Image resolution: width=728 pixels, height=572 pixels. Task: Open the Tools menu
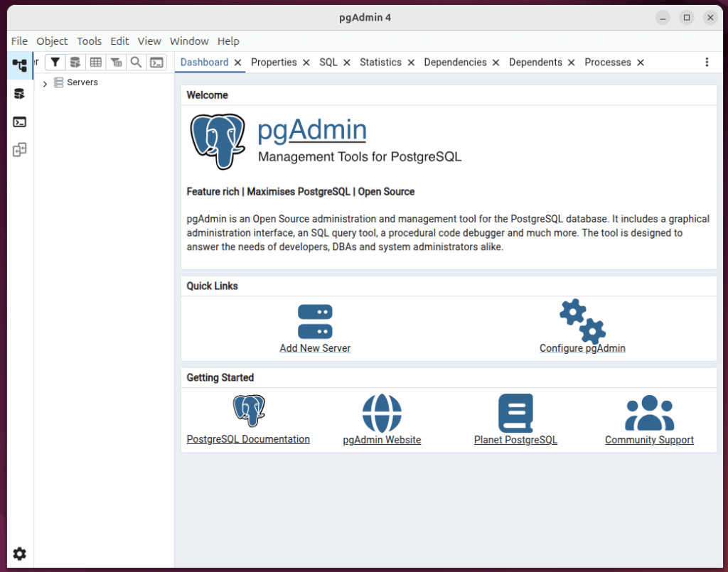[89, 41]
